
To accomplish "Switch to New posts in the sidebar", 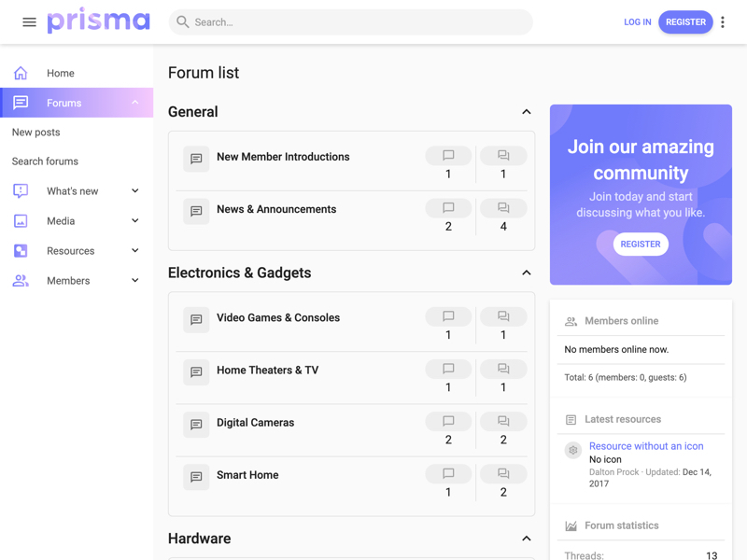I will 37,132.
